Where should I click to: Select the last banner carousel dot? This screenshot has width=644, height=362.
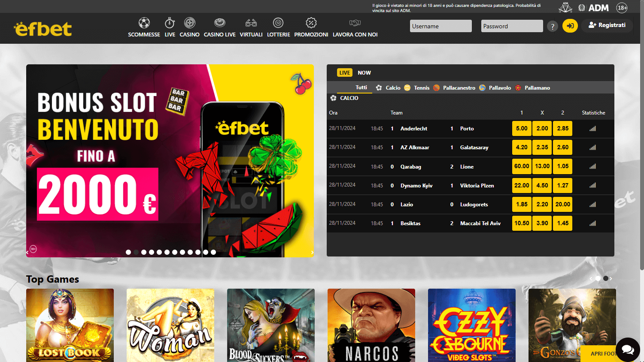point(213,252)
